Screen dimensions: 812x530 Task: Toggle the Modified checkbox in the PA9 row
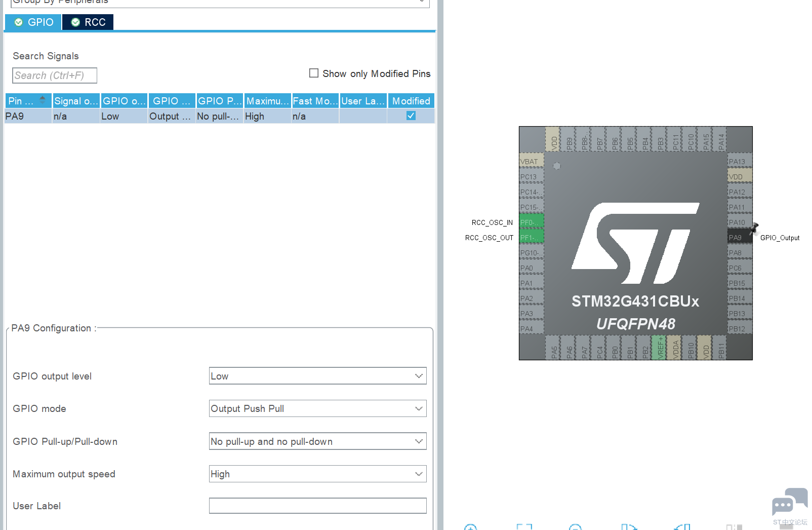(x=411, y=116)
